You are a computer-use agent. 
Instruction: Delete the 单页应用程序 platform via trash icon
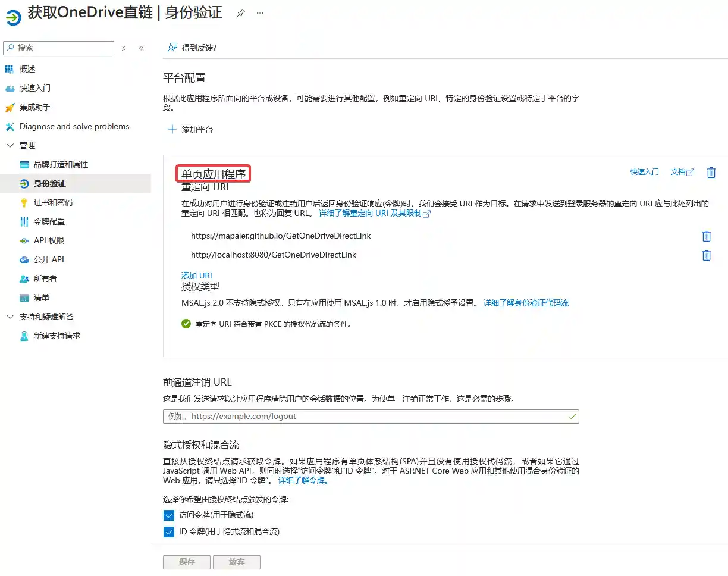coord(711,173)
